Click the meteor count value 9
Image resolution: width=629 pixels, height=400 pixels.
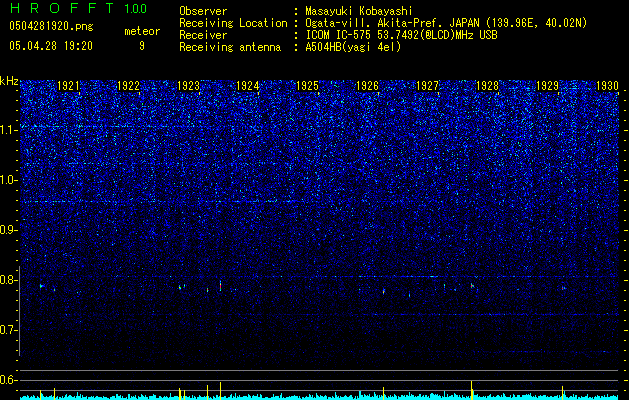pos(142,46)
